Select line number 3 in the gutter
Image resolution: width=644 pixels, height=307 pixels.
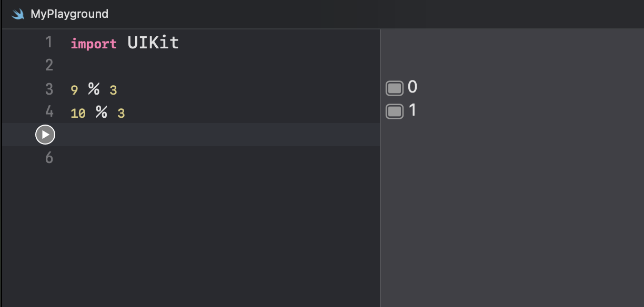point(49,89)
